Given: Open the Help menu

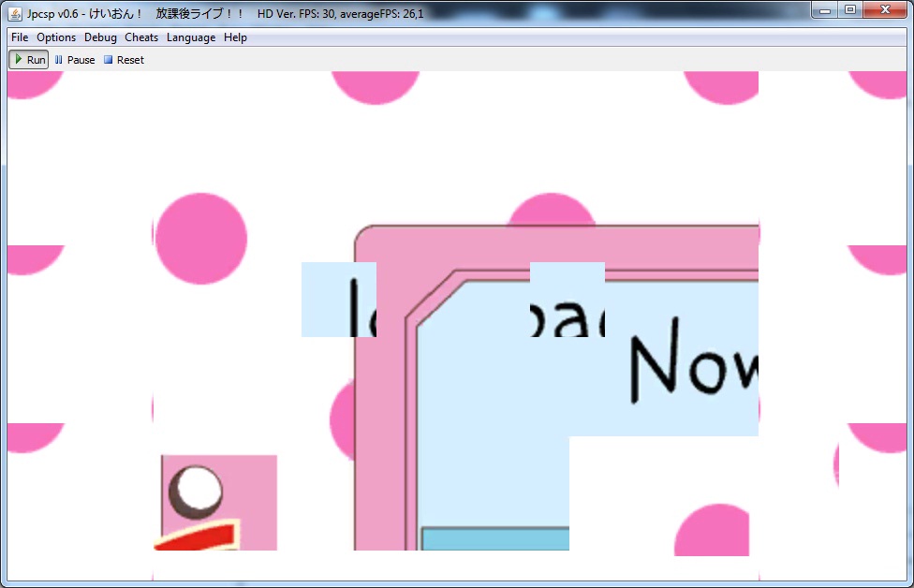Looking at the screenshot, I should click(x=236, y=37).
